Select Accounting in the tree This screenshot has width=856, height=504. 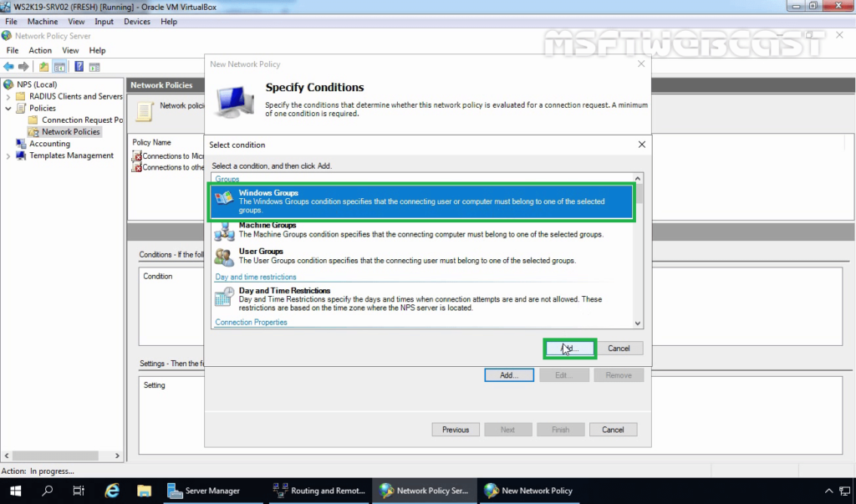point(49,144)
